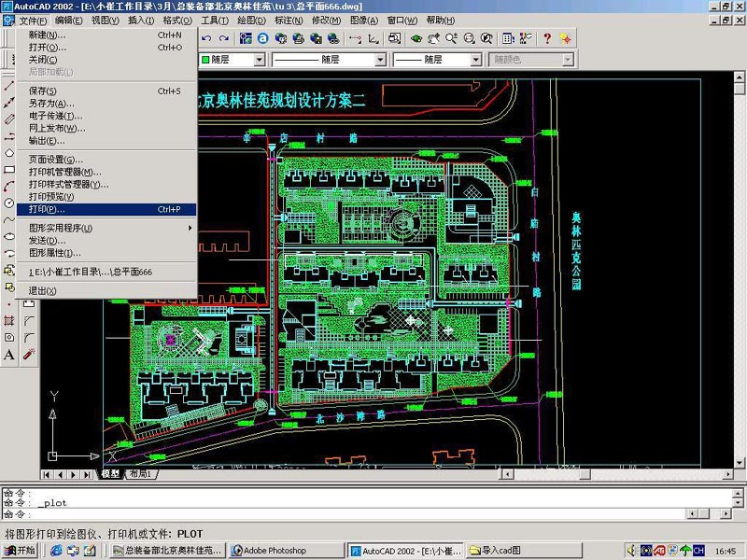Switch to Adobe Photoshop in taskbar
Viewport: 747px width, 560px height.
click(x=286, y=551)
